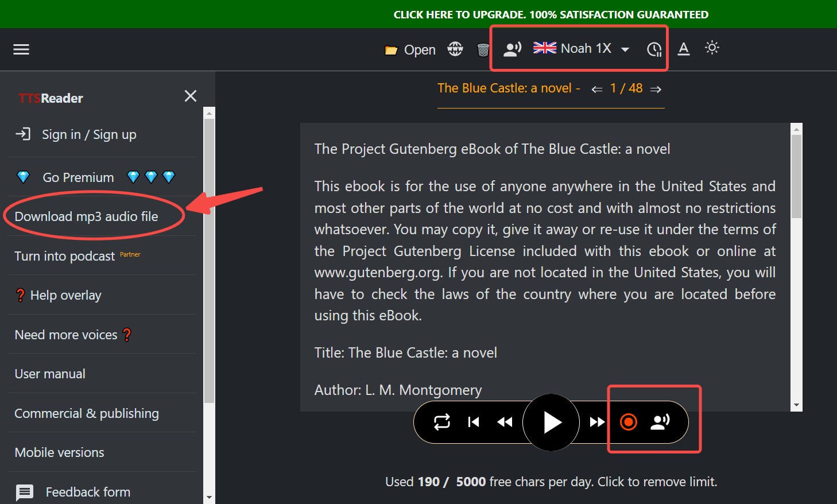
Task: Click the free chars limit message
Action: coord(551,482)
